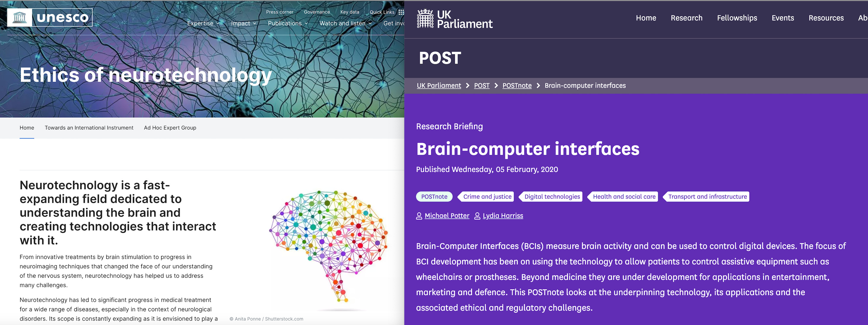Click the Transport and infrastructure tag
This screenshot has width=868, height=325.
(x=706, y=197)
